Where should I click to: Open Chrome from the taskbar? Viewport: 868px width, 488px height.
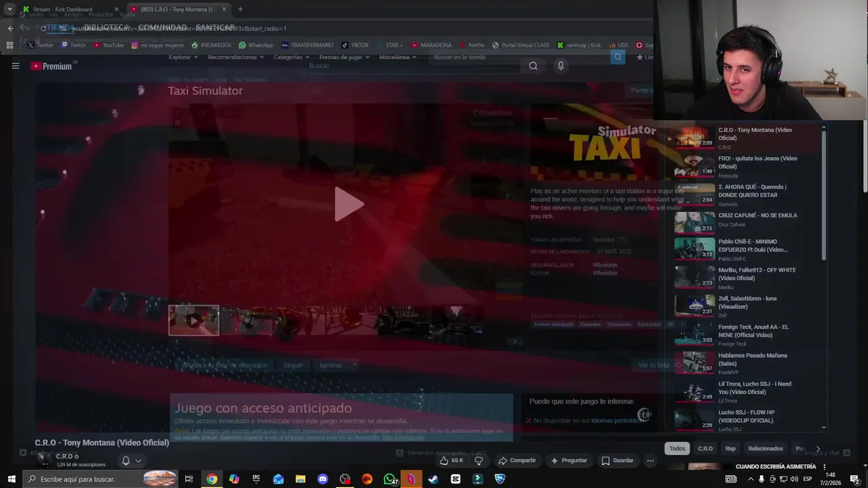(212, 479)
